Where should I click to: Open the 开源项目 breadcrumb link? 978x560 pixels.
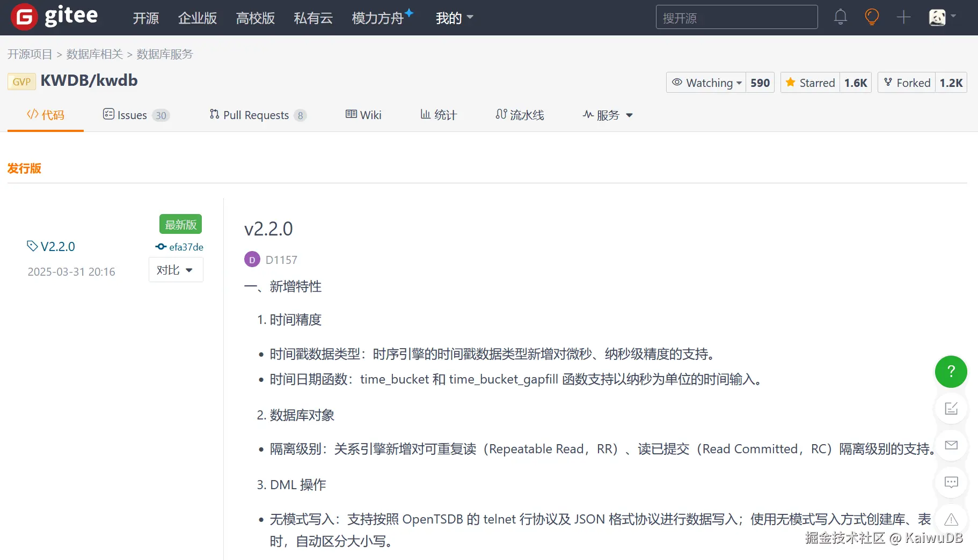pyautogui.click(x=30, y=54)
